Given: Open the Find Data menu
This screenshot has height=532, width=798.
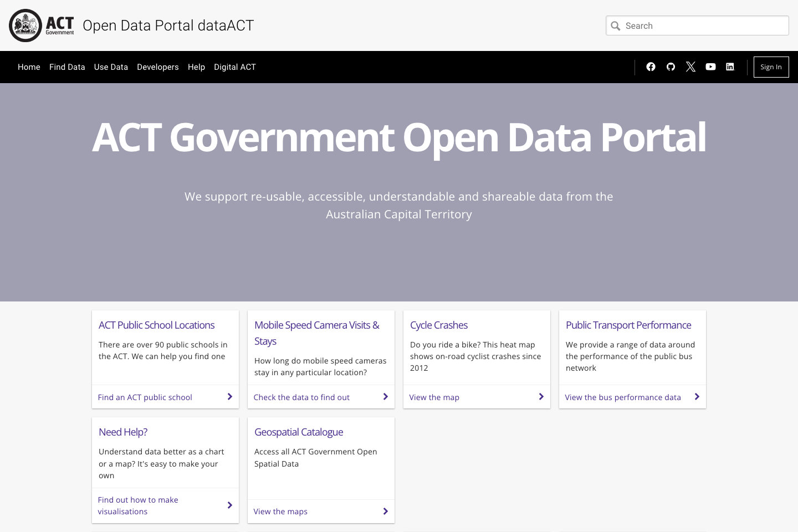Looking at the screenshot, I should 67,67.
